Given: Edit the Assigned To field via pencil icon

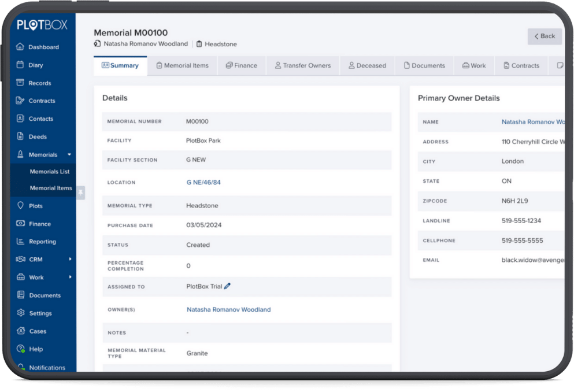Looking at the screenshot, I should pyautogui.click(x=227, y=286).
